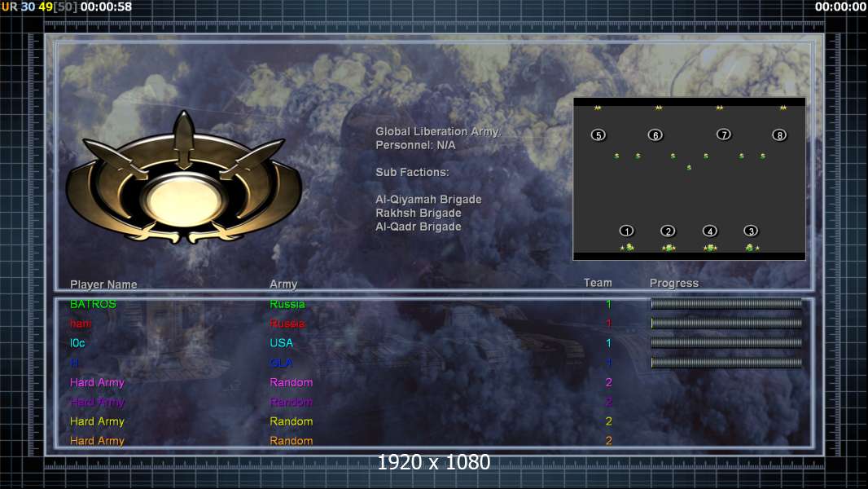Click the Army column header
This screenshot has width=868, height=489.
coord(283,284)
